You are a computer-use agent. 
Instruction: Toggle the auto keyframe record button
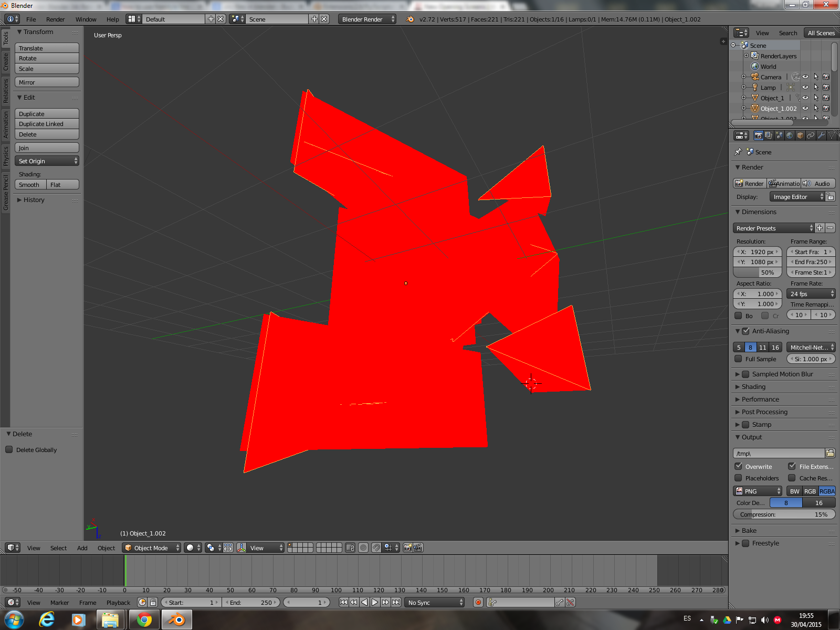coord(478,602)
